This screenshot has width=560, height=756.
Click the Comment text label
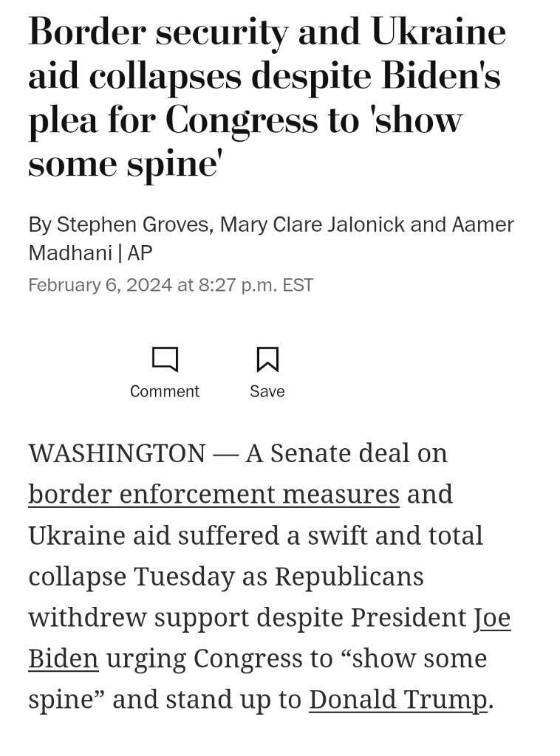[x=165, y=391]
